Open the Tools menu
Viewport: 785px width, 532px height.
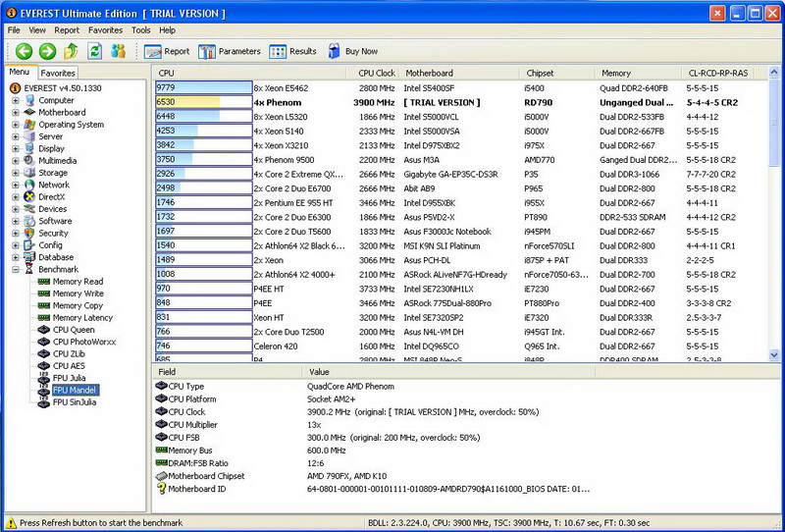coord(141,30)
